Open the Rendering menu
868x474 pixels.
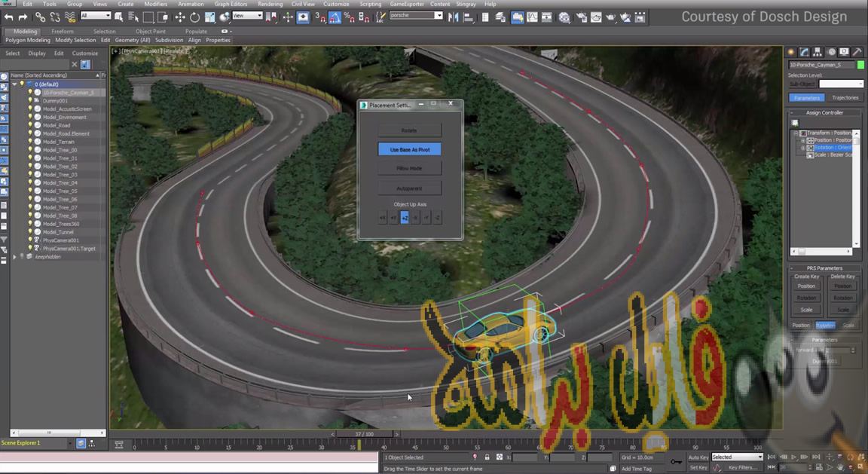pyautogui.click(x=270, y=4)
